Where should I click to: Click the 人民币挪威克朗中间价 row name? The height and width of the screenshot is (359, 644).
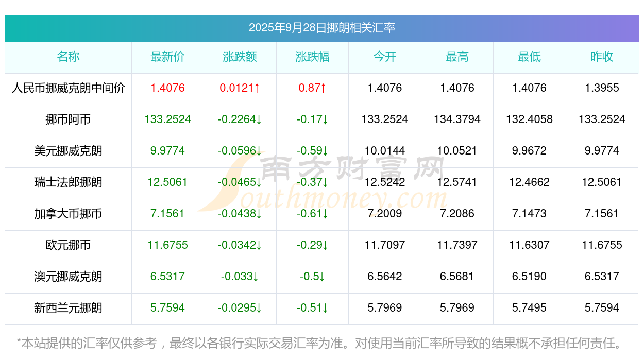(x=69, y=88)
